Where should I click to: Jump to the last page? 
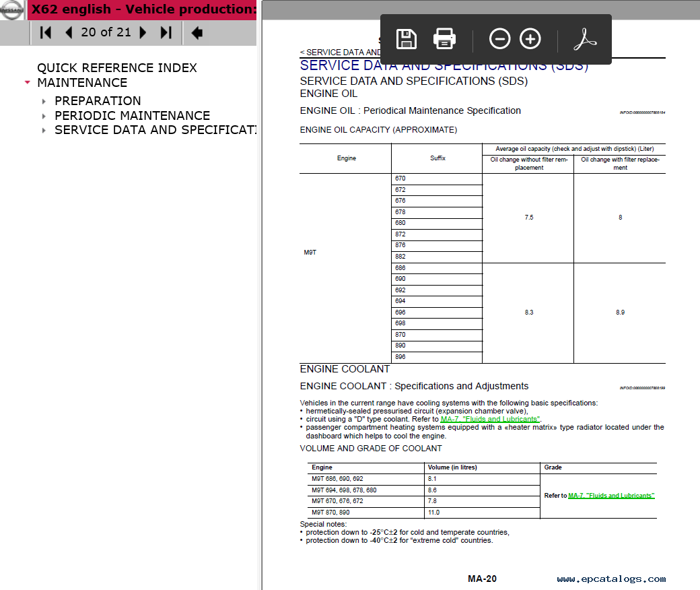tap(166, 32)
